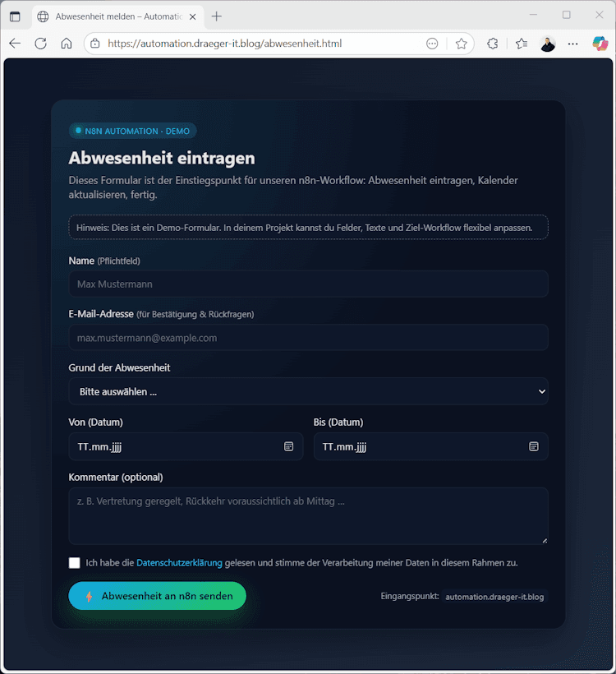Open the Bis (Datum) calendar picker icon

(x=534, y=446)
